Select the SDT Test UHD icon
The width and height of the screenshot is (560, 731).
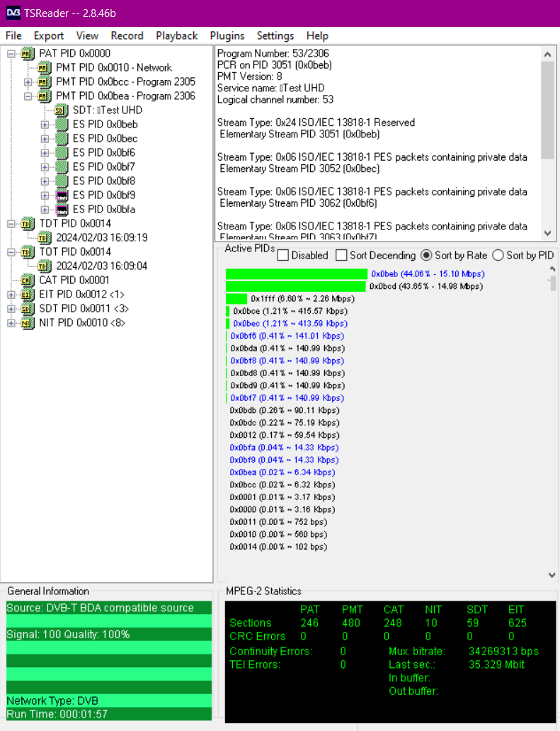point(60,110)
